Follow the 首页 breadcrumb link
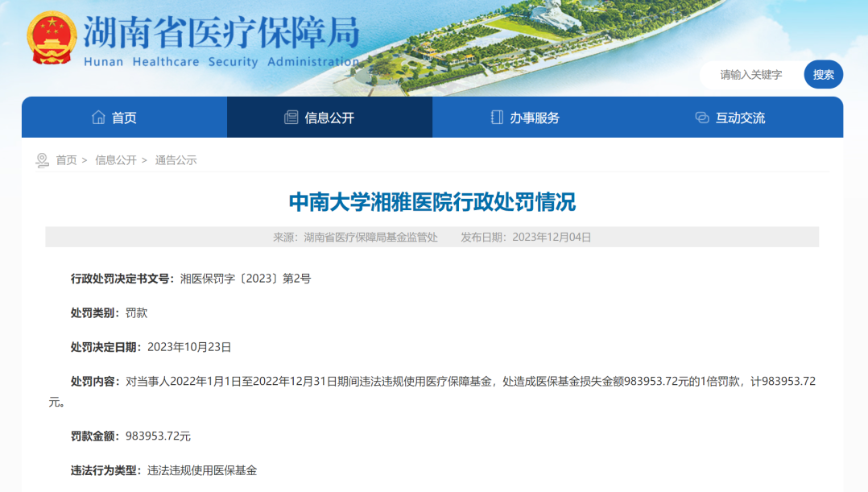The width and height of the screenshot is (868, 492). [x=66, y=160]
